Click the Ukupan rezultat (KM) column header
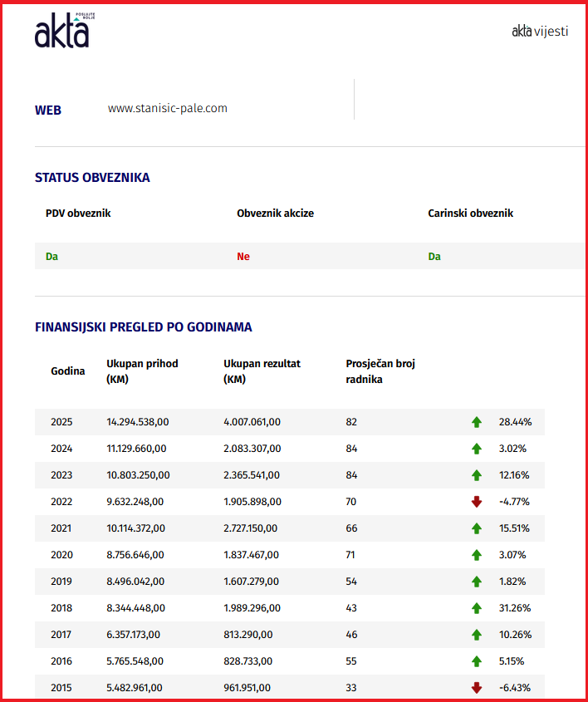588x702 pixels. (262, 371)
